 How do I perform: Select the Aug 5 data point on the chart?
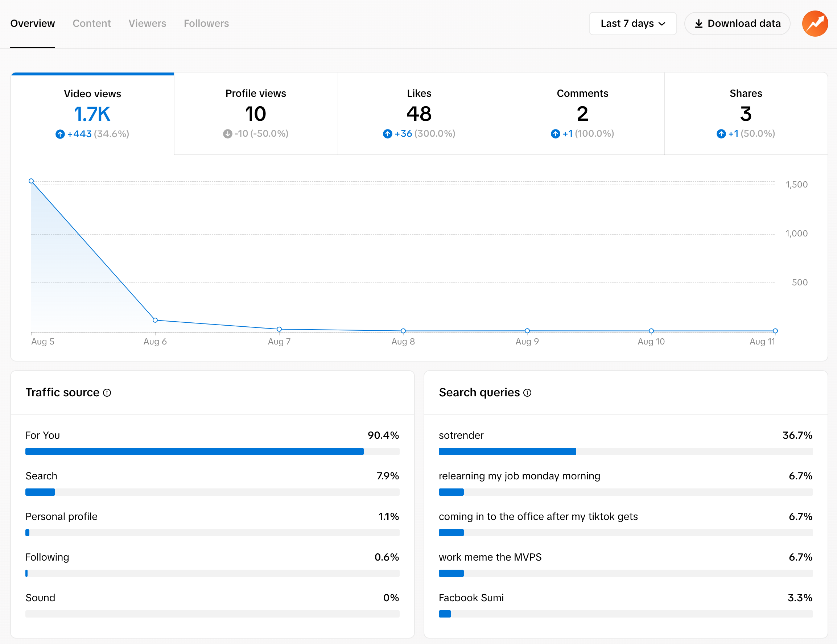31,181
